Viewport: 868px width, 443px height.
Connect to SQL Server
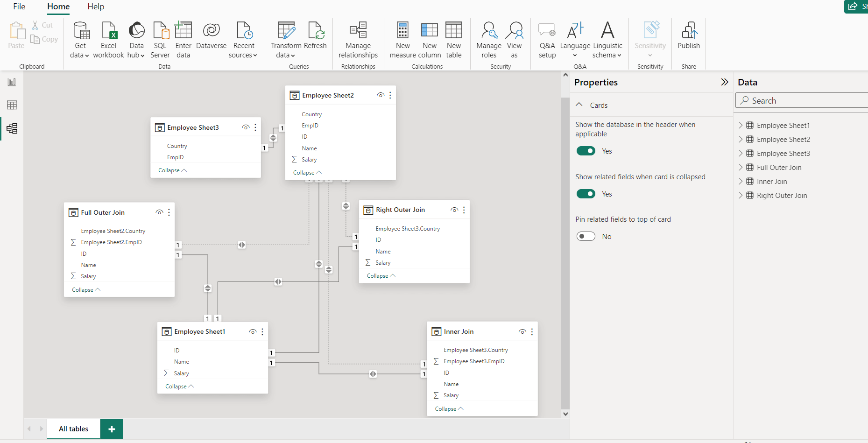pyautogui.click(x=160, y=40)
